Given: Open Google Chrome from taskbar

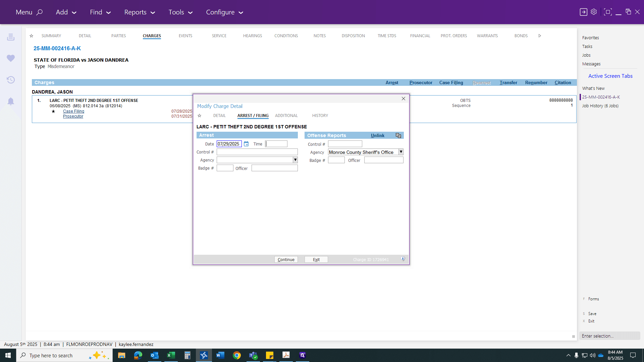Looking at the screenshot, I should coord(236,355).
